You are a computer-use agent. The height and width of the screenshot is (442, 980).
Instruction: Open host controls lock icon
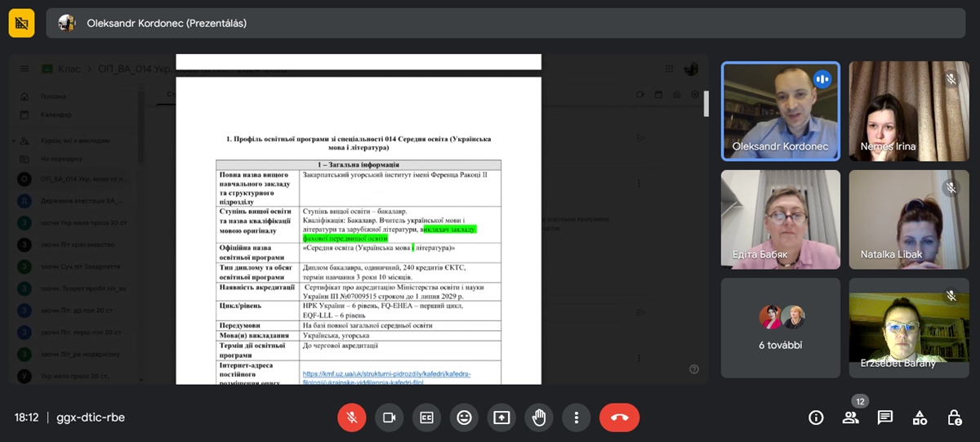(954, 417)
